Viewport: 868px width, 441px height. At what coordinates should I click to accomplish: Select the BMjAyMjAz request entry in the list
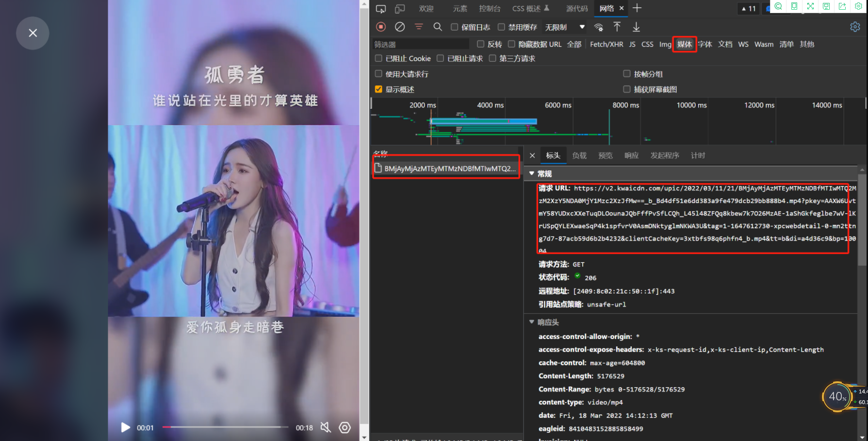pos(446,169)
